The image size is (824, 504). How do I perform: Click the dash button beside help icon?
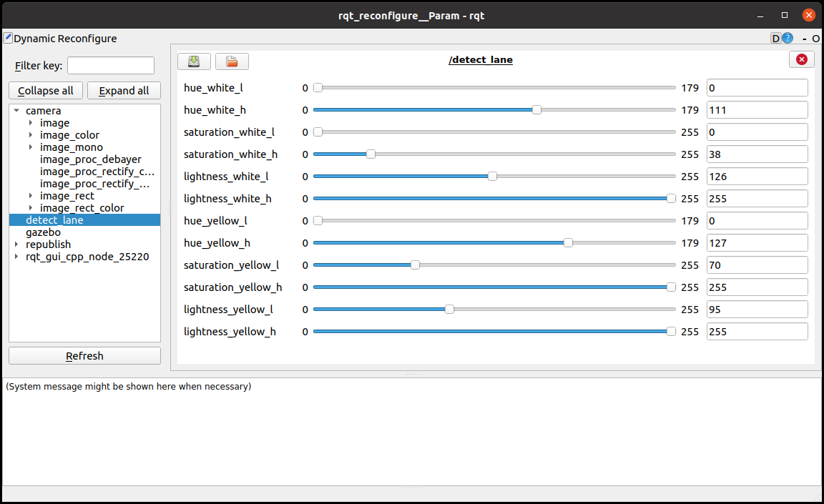[805, 39]
